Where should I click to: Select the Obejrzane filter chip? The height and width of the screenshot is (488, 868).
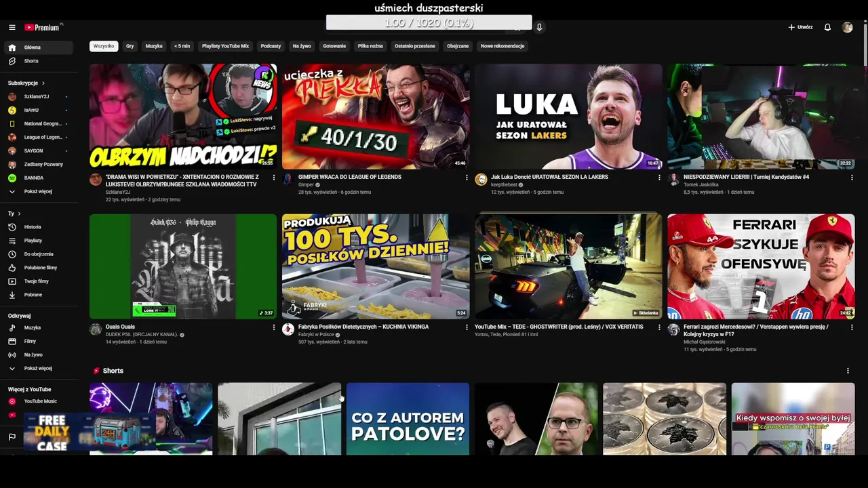click(458, 46)
